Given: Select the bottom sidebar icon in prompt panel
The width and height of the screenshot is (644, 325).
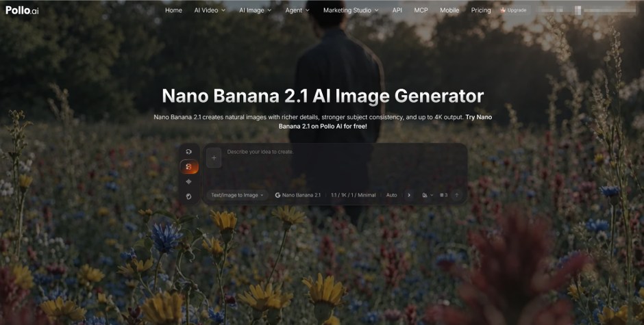Looking at the screenshot, I should pyautogui.click(x=189, y=196).
